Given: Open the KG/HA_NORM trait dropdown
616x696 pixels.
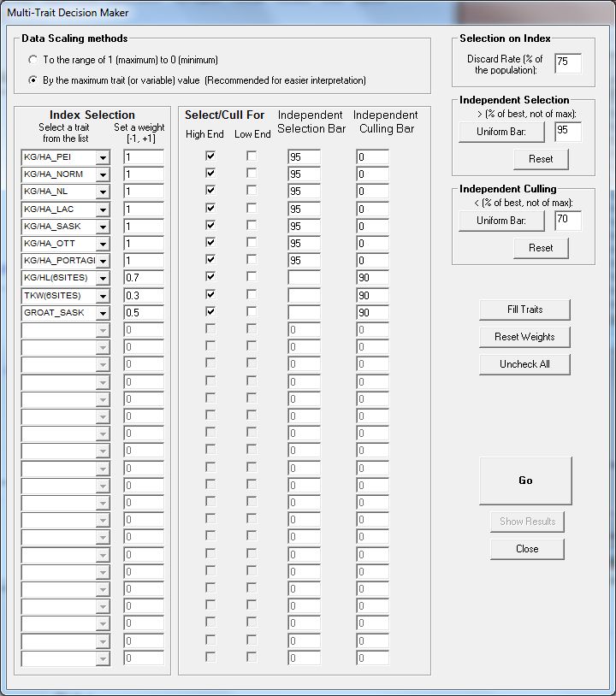Looking at the screenshot, I should pos(103,174).
